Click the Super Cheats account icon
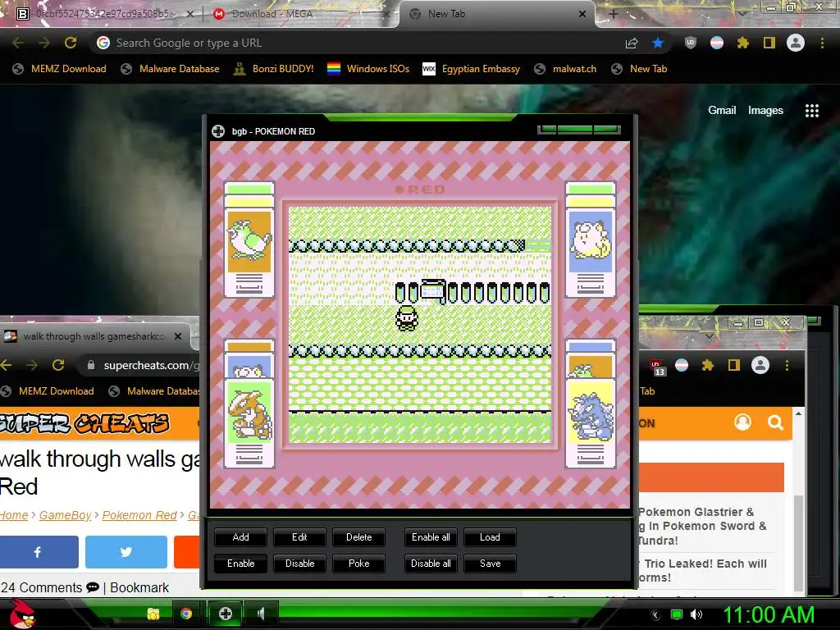Screen dimensions: 840x630 coord(742,422)
